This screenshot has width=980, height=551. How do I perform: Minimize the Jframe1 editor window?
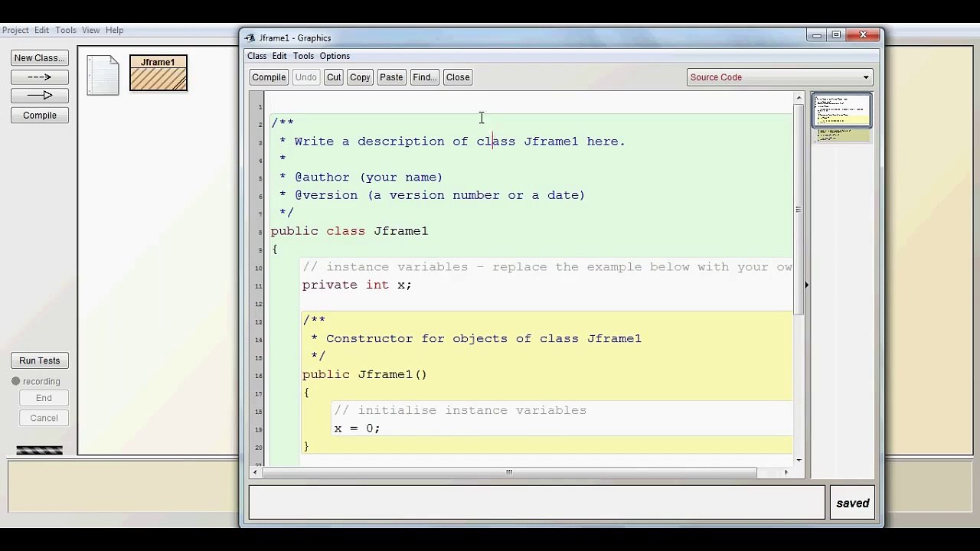click(817, 34)
